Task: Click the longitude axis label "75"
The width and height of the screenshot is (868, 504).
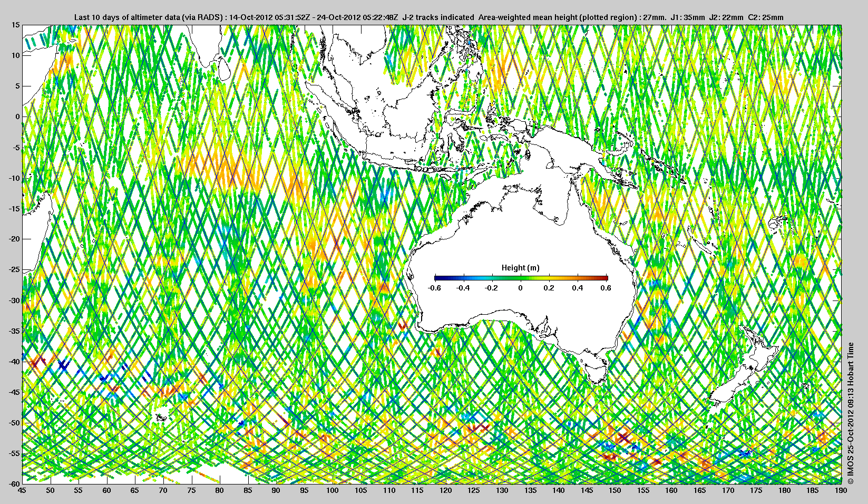Action: 191,490
